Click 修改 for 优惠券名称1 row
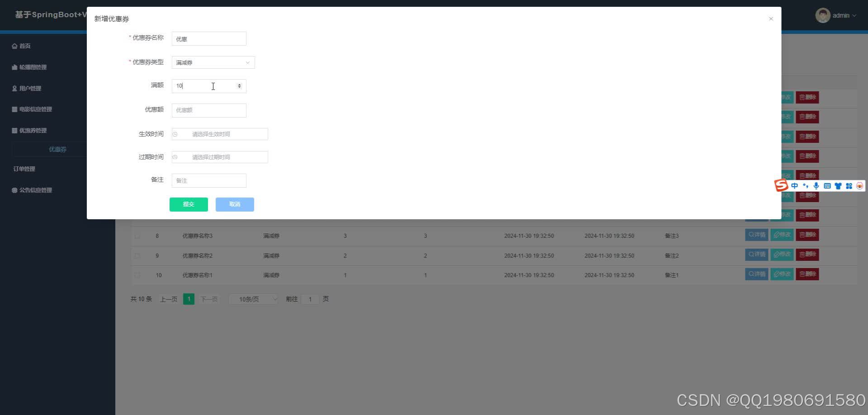The image size is (868, 415). [782, 274]
